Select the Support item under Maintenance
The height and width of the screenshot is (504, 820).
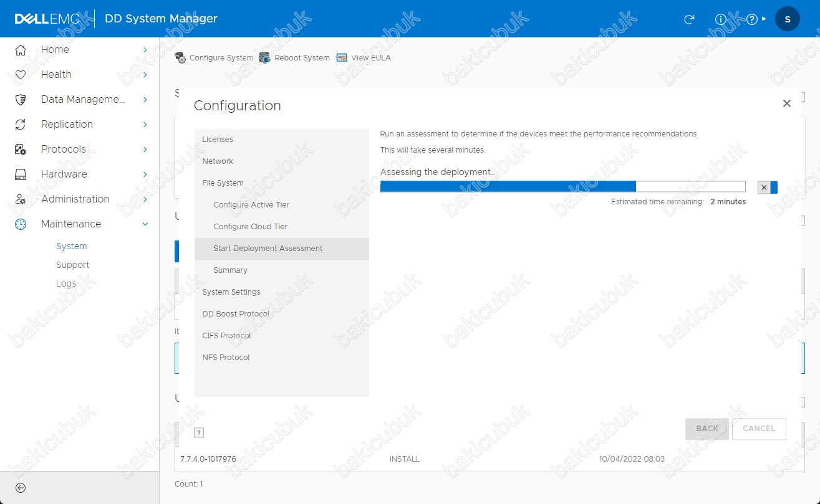(72, 265)
